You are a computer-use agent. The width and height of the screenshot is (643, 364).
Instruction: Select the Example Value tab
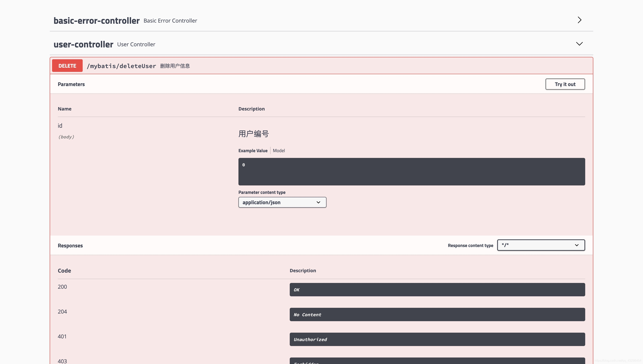[253, 150]
